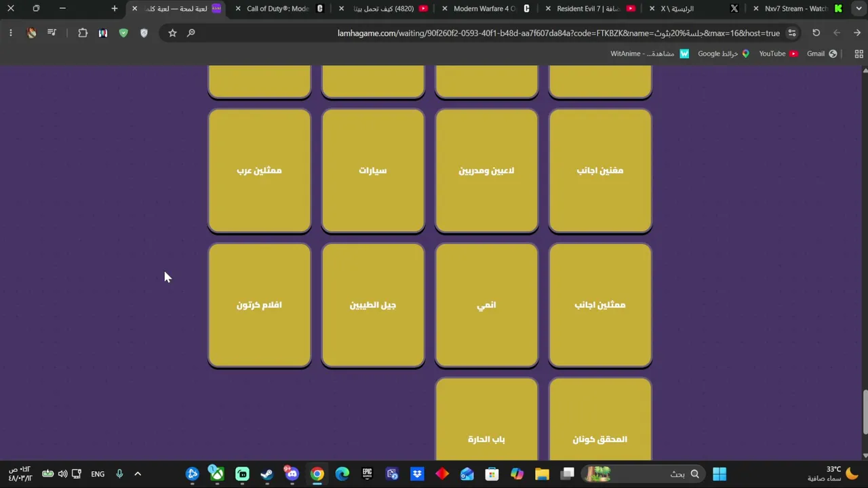The height and width of the screenshot is (488, 868).
Task: Open Steam from taskbar
Action: pos(267,474)
